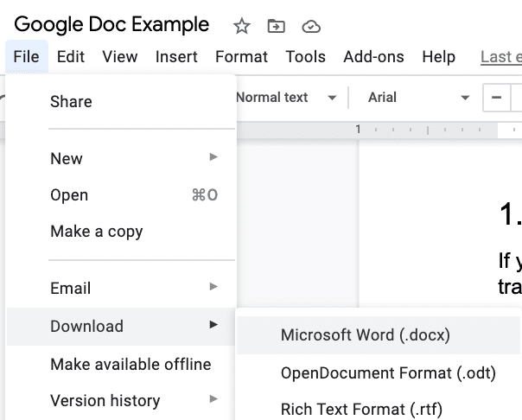
Task: Download as Rich Text Format (.rtf)
Action: click(379, 409)
